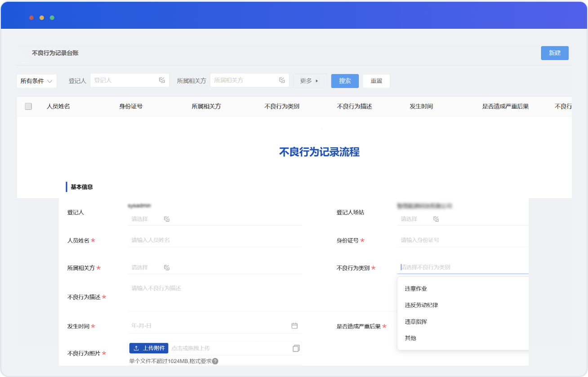
Task: Open the 所有条件 dropdown
Action: tap(36, 81)
